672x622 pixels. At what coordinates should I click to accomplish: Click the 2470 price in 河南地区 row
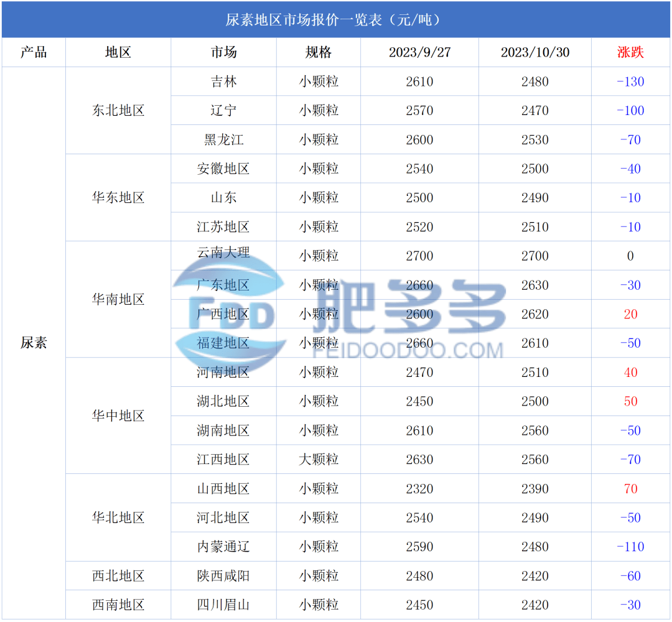419,372
